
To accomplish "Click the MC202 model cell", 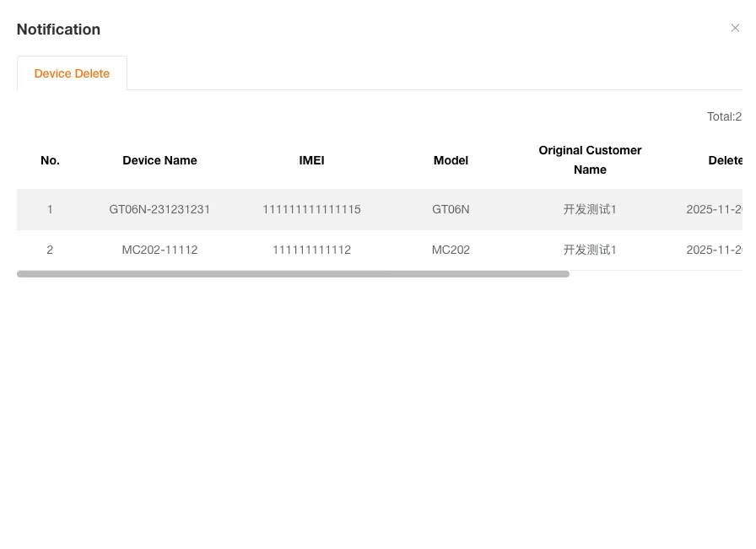I will click(x=451, y=250).
